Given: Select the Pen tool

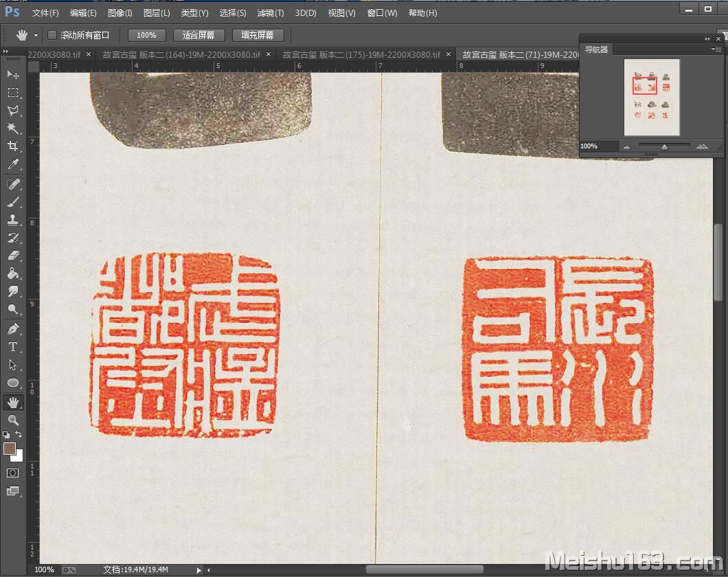Looking at the screenshot, I should [x=13, y=329].
